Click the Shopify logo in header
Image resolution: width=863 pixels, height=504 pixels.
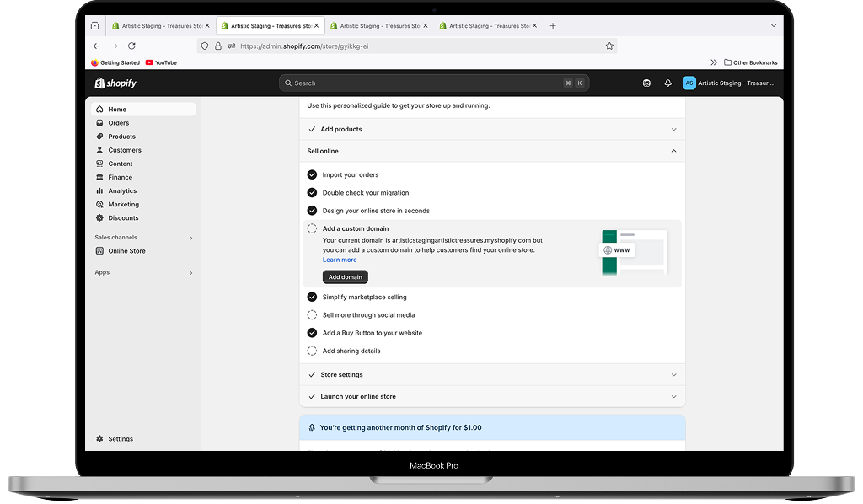coord(115,83)
